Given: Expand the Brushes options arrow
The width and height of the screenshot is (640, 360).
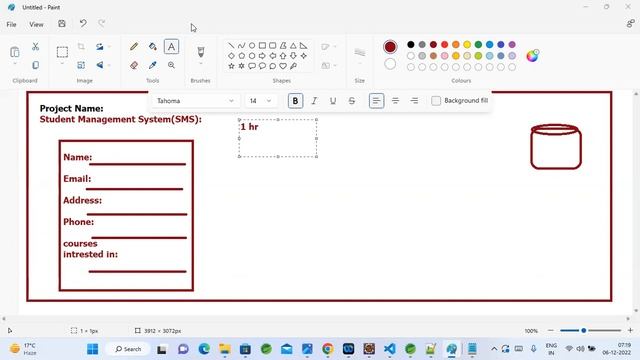Looking at the screenshot, I should tap(200, 64).
